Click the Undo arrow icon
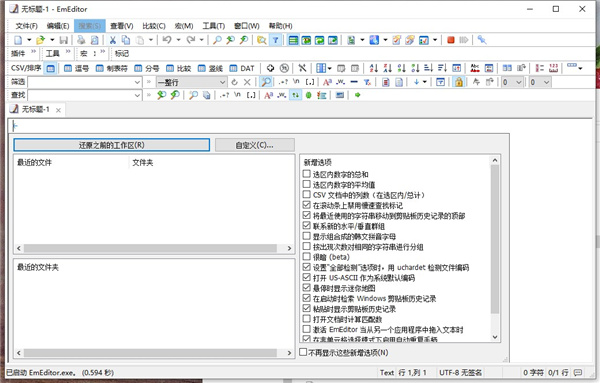 coord(167,39)
